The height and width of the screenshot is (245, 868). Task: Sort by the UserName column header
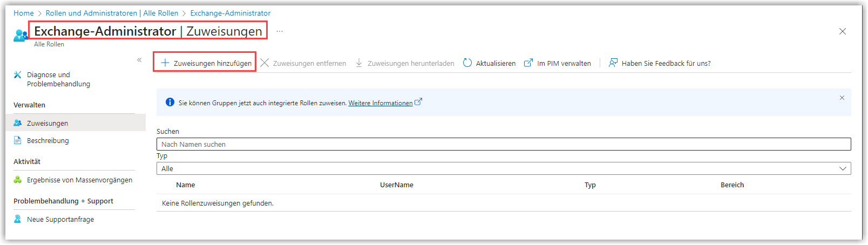click(397, 185)
